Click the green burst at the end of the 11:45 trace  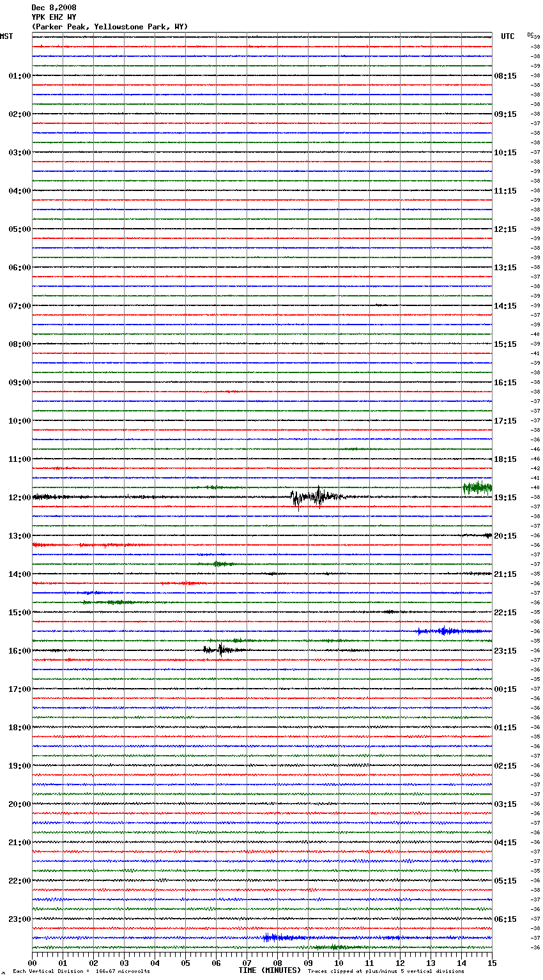coord(477,487)
